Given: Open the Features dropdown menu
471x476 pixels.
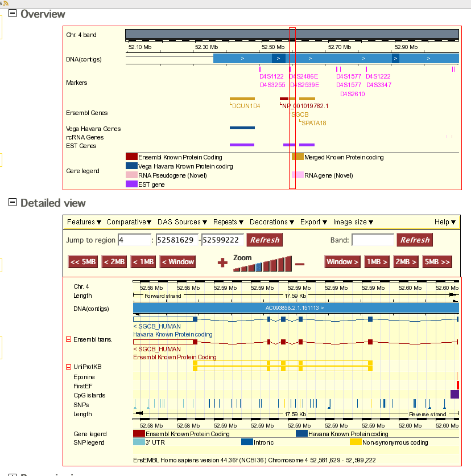Looking at the screenshot, I should click(x=84, y=222).
